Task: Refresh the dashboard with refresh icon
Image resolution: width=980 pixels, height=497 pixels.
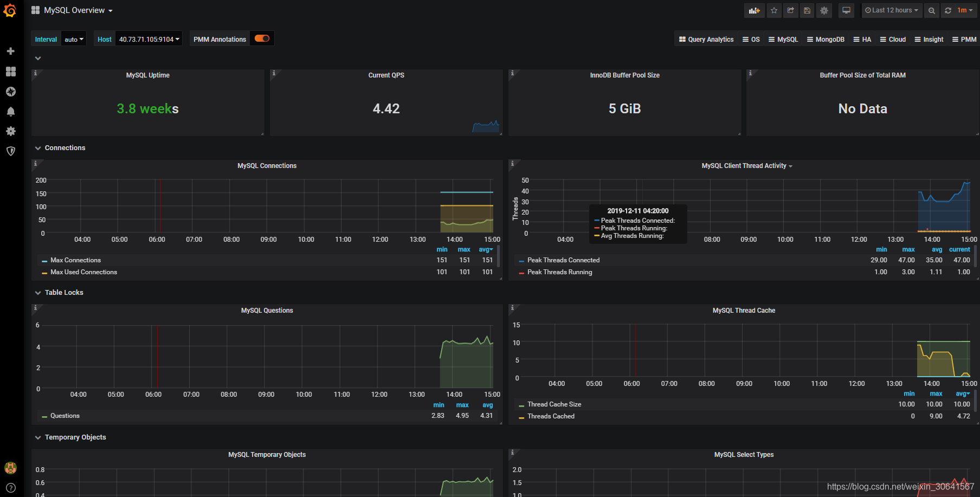Action: point(948,10)
